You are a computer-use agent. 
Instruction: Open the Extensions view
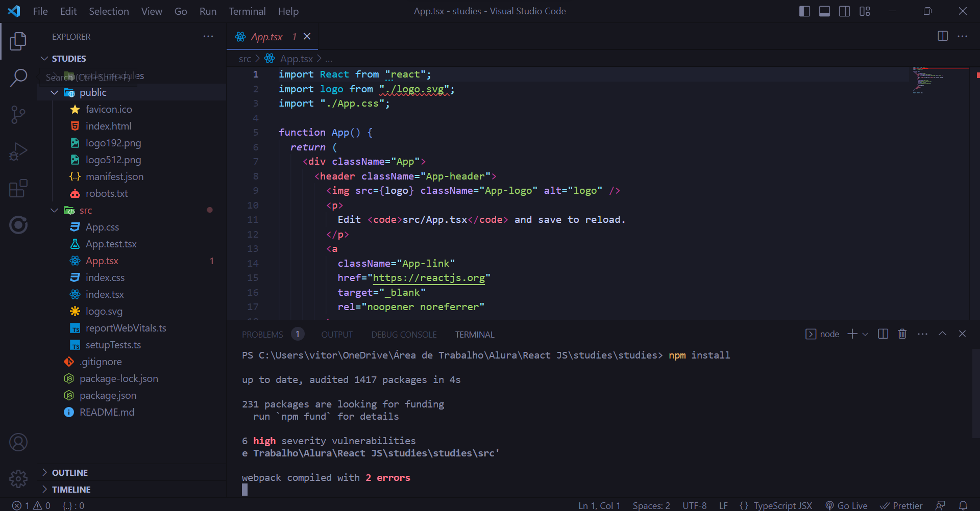18,188
